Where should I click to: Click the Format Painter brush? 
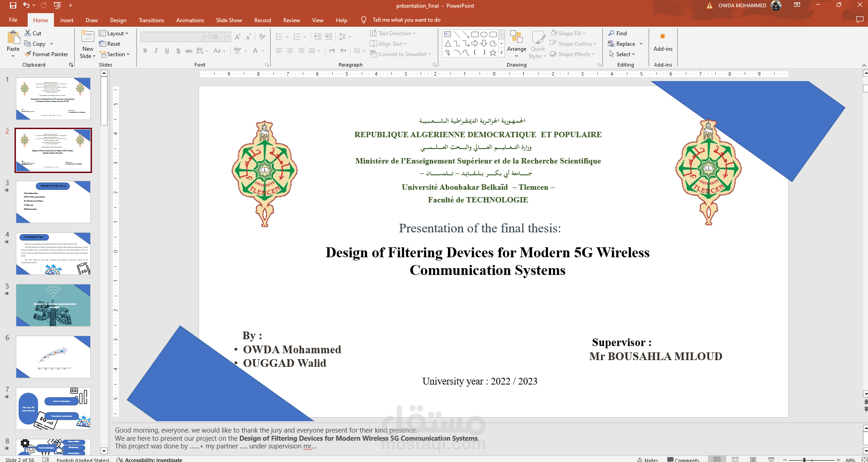tap(46, 54)
